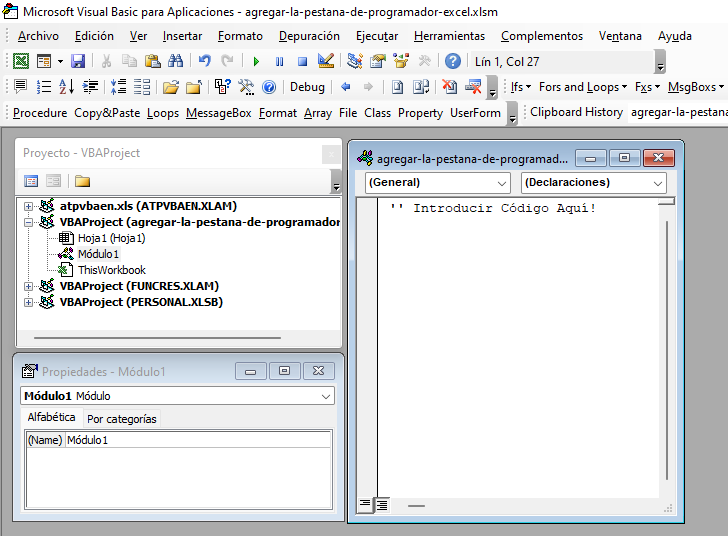This screenshot has width=728, height=536.
Task: Click the Cut scissors icon
Action: 106,61
